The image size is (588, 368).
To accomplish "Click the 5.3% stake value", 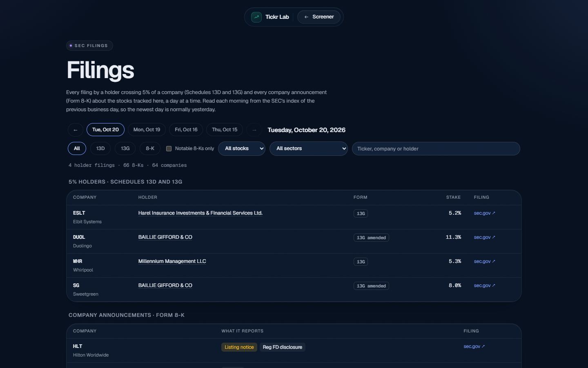I will (455, 261).
